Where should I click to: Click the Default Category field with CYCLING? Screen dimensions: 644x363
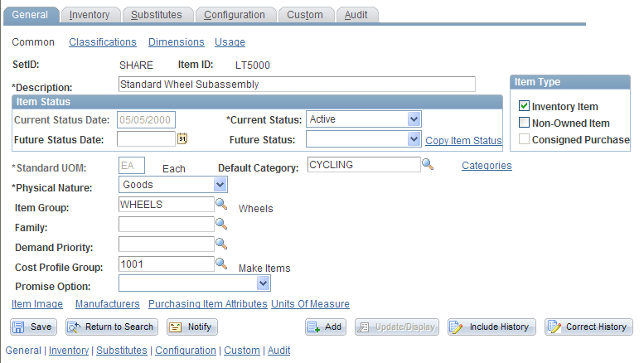pyautogui.click(x=364, y=164)
